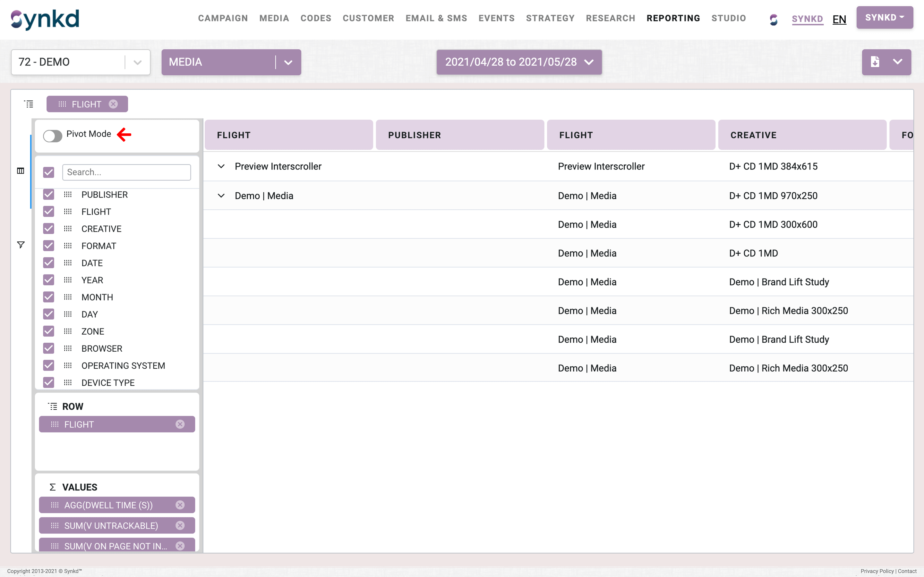Uncheck the CREATIVE column checkbox
This screenshot has width=924, height=577.
tap(48, 229)
